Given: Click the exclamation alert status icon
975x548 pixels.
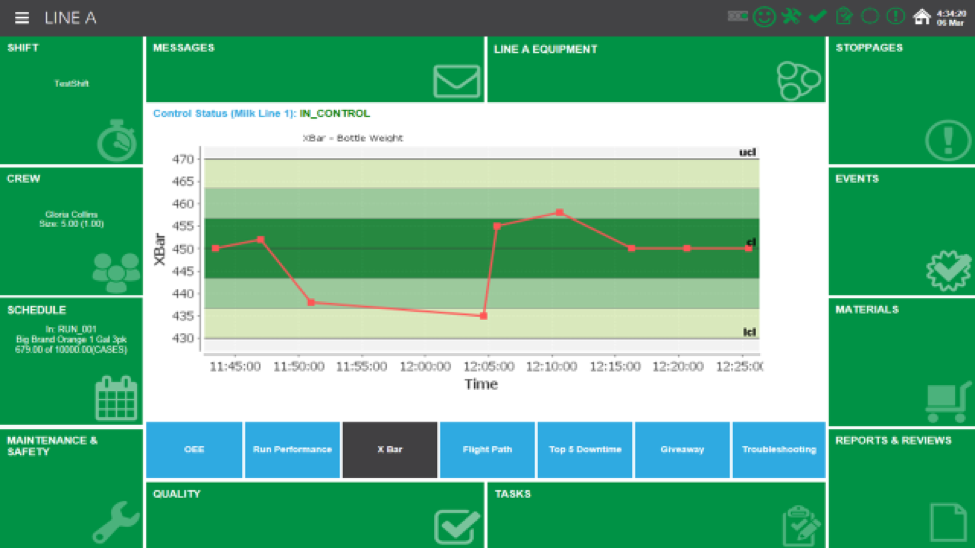Looking at the screenshot, I should click(x=896, y=17).
